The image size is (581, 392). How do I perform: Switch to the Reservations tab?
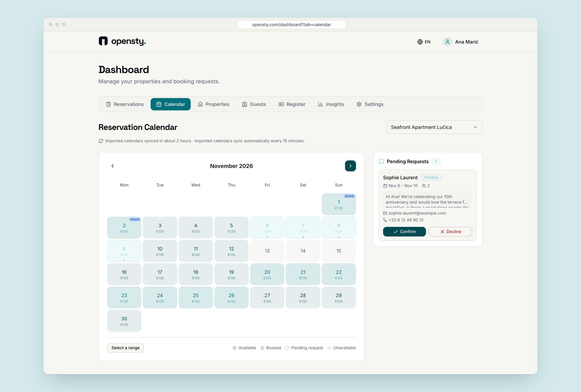tap(125, 104)
